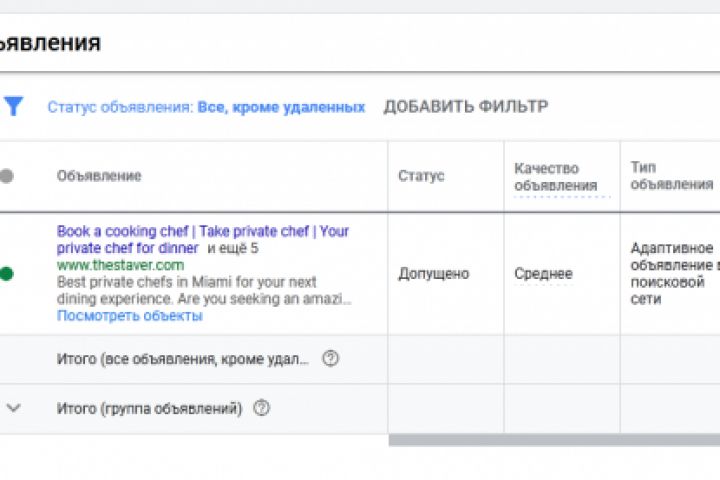Sort by Объявление column header

(99, 176)
